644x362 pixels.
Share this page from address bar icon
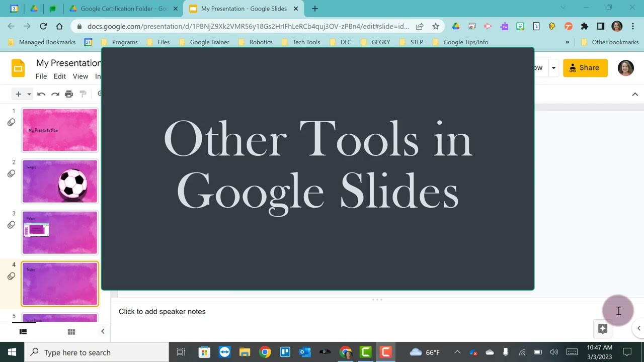pos(420,26)
